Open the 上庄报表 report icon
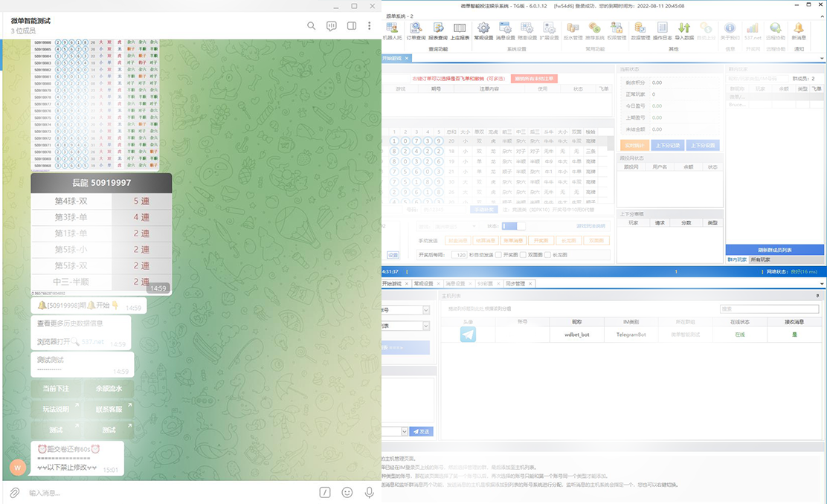This screenshot has height=504, width=827. (x=460, y=31)
